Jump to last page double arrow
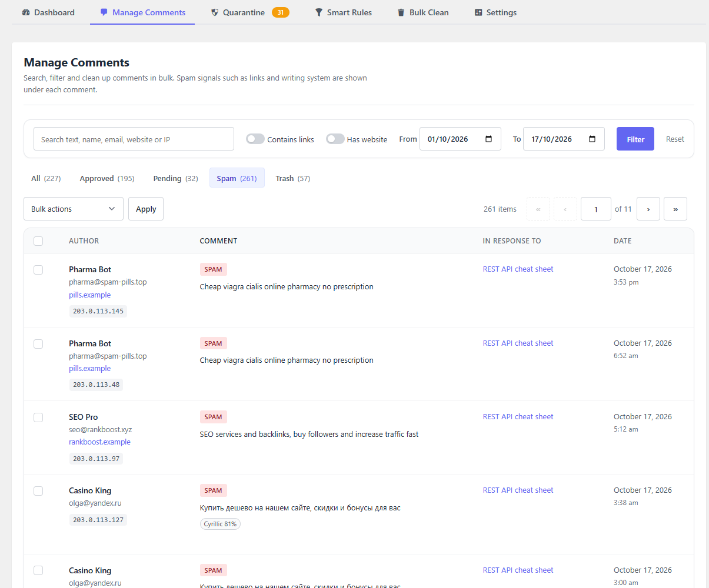This screenshot has width=709, height=588. click(675, 209)
